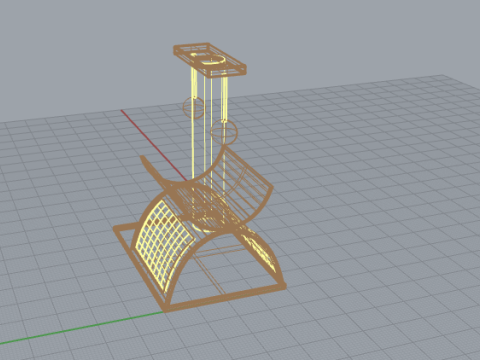Select the yellow gridded curved mesh panel
The height and width of the screenshot is (360, 480).
point(163,245)
